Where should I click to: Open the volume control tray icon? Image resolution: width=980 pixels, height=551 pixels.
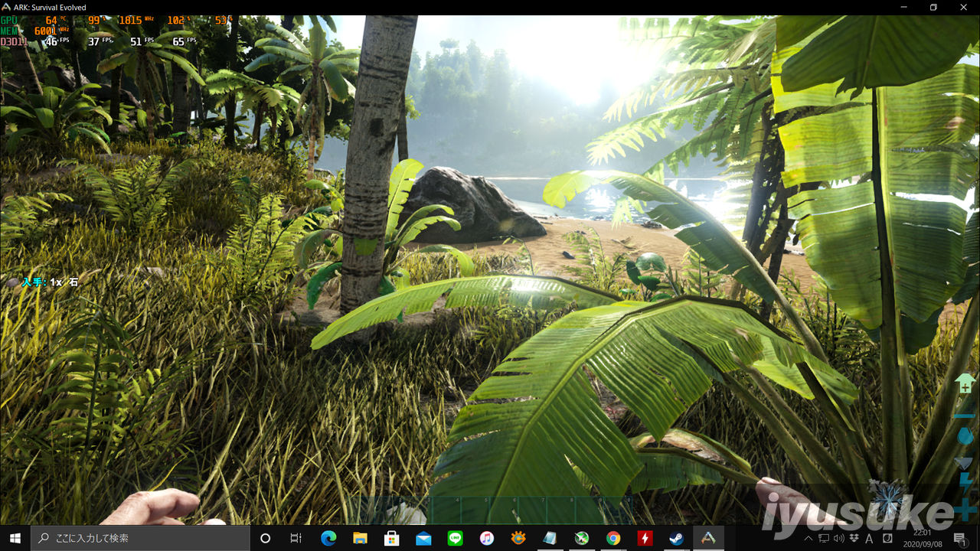[839, 538]
